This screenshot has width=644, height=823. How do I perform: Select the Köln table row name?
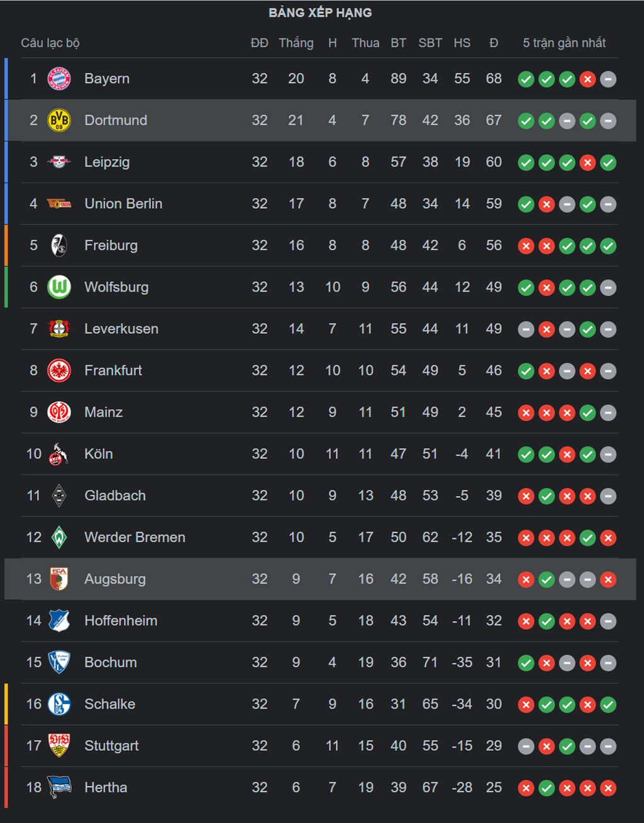99,454
